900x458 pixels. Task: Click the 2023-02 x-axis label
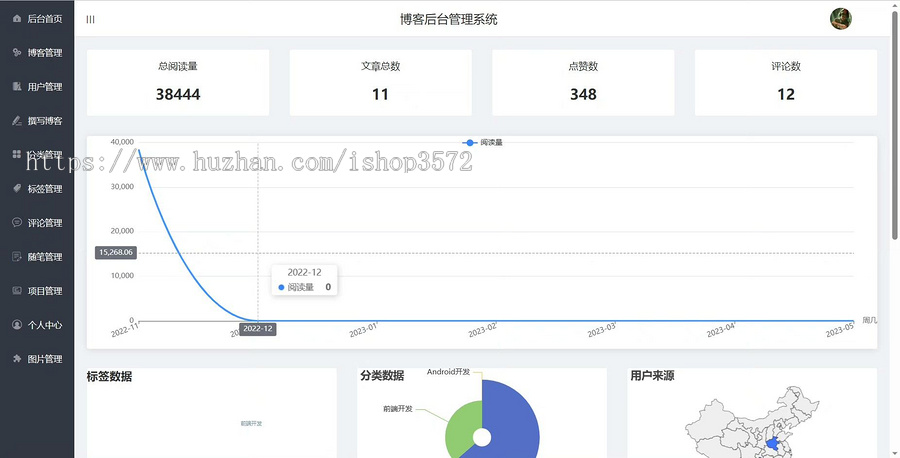tap(482, 330)
